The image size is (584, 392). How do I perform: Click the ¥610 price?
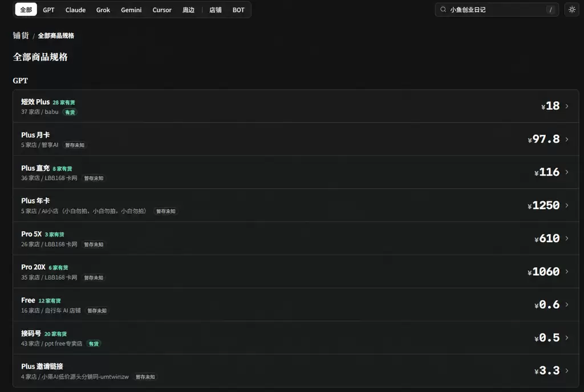(547, 238)
